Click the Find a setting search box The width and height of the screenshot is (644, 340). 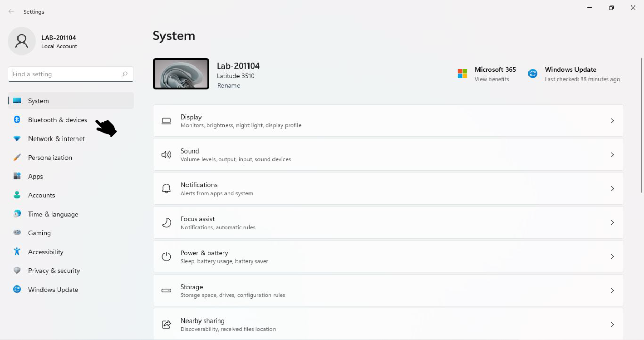click(66, 74)
